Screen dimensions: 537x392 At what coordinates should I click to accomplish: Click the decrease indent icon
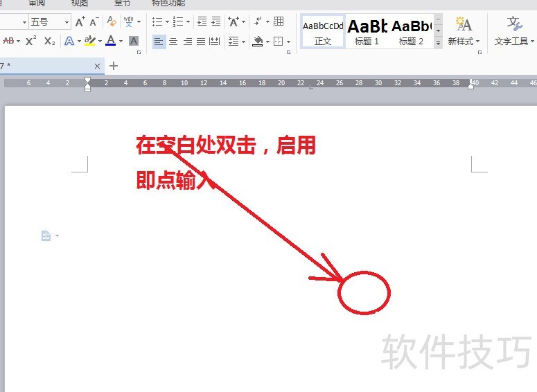(202, 21)
